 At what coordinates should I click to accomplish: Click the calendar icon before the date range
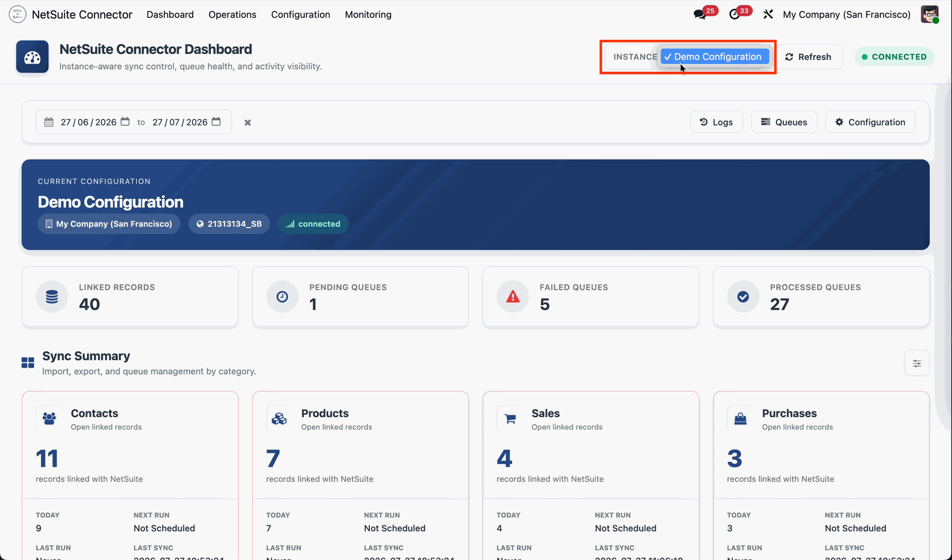click(x=49, y=122)
